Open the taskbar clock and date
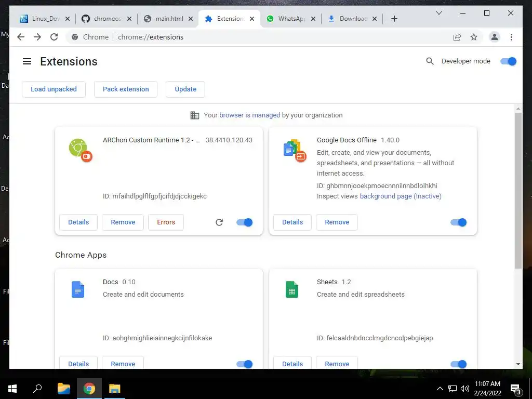532x399 pixels. pyautogui.click(x=487, y=389)
